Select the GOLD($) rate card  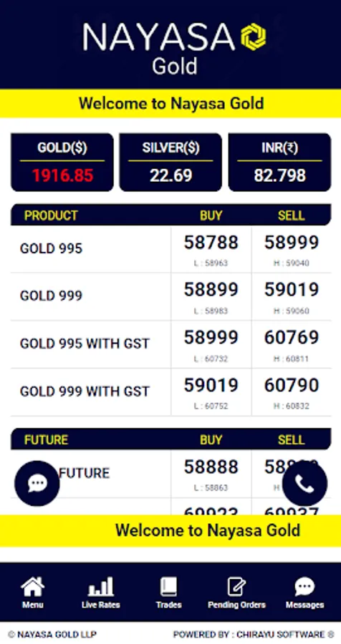pyautogui.click(x=62, y=162)
